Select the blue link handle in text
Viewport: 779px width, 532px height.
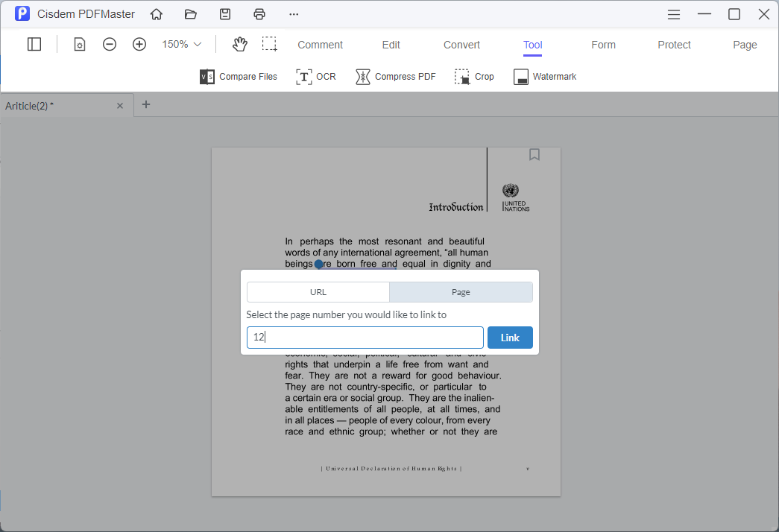click(x=318, y=265)
